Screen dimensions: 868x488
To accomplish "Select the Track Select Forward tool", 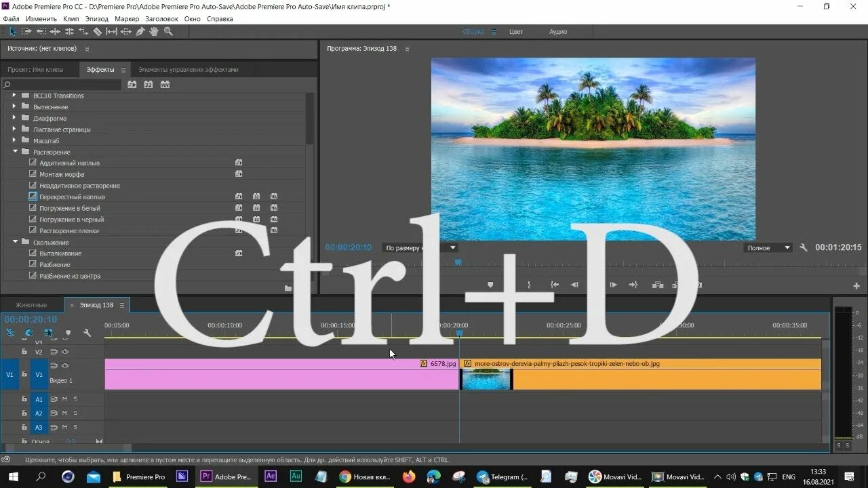I will pyautogui.click(x=26, y=31).
